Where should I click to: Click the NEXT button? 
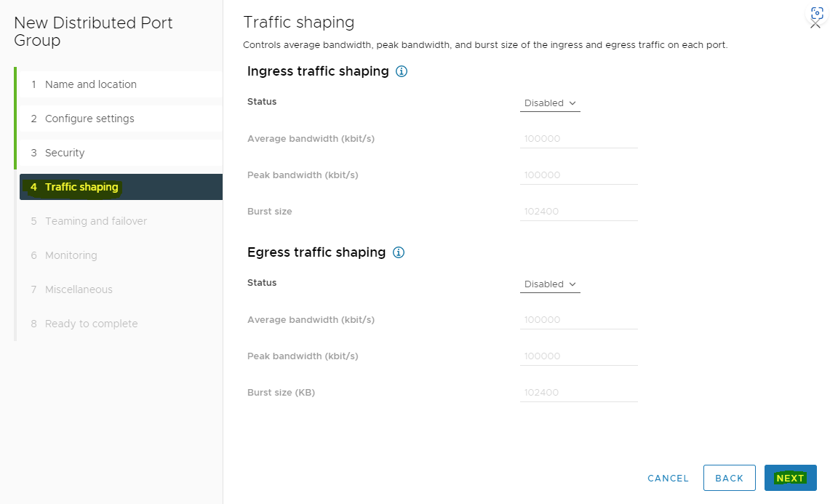click(790, 478)
